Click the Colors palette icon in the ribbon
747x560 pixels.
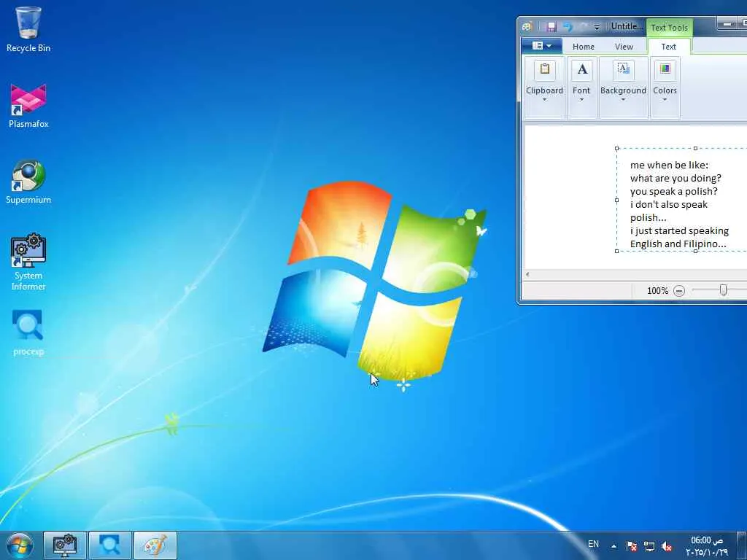pyautogui.click(x=665, y=69)
